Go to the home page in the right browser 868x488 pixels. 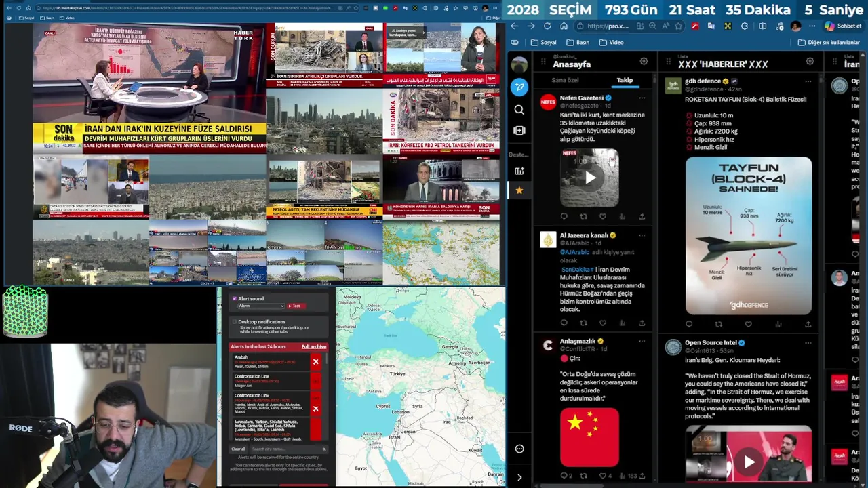[x=564, y=26]
